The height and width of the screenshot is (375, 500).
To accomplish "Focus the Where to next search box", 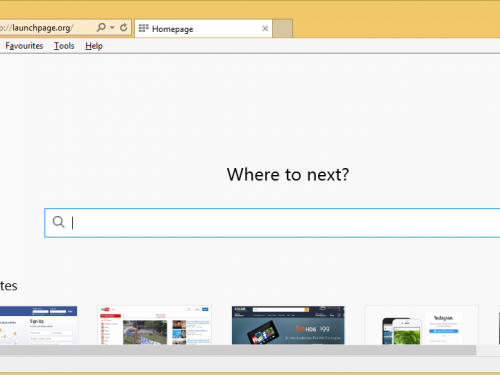I will coord(272,223).
